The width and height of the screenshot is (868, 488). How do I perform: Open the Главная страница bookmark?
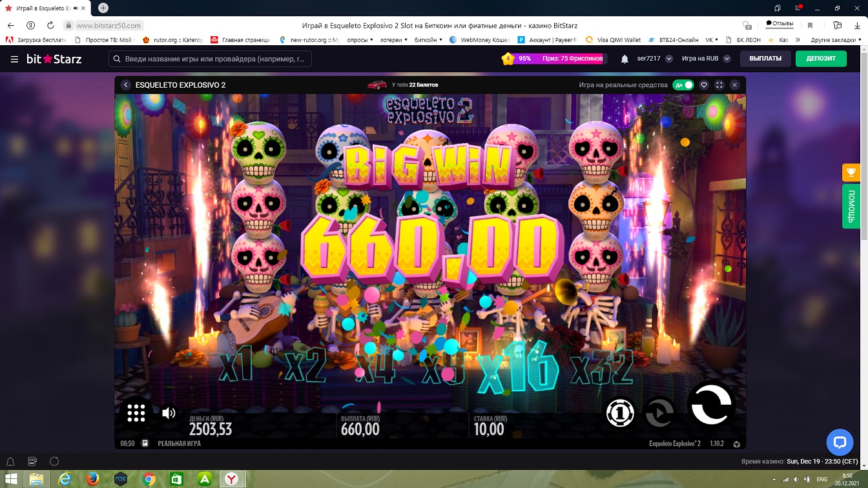[x=240, y=40]
